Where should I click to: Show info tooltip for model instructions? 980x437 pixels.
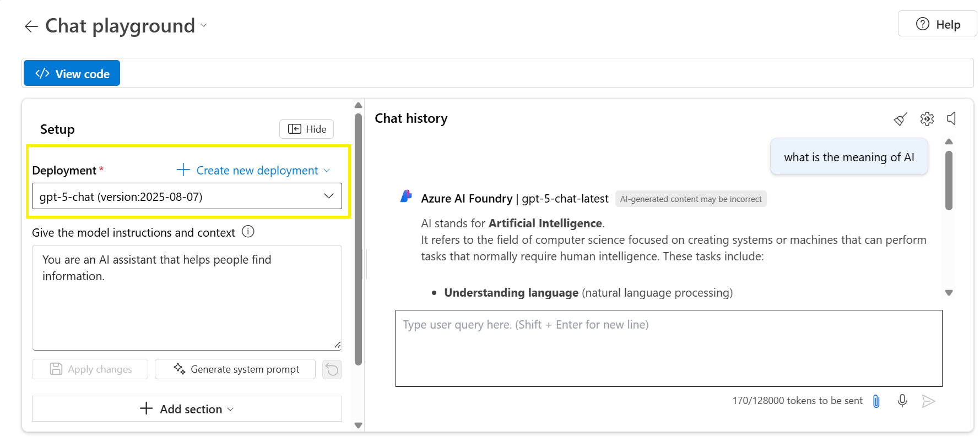pyautogui.click(x=248, y=232)
